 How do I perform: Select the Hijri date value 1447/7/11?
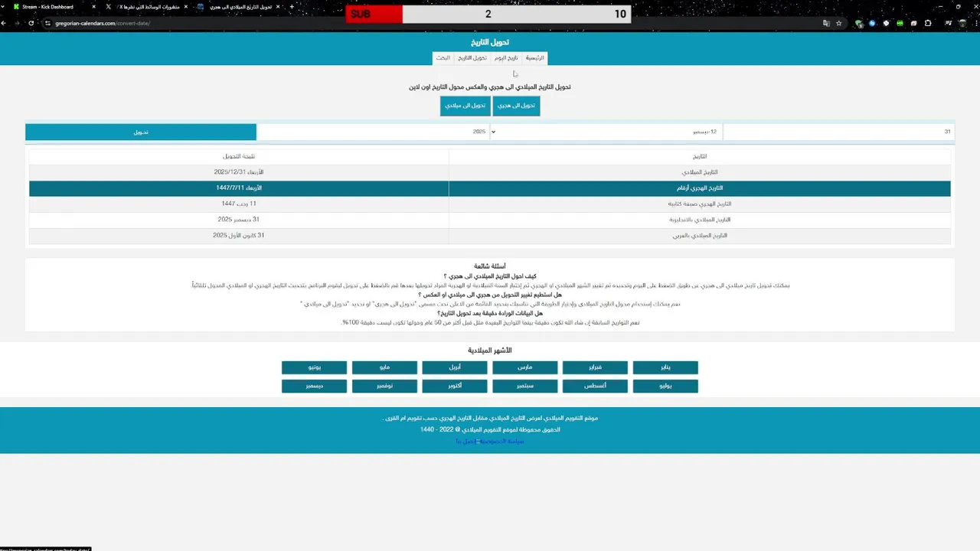(239, 188)
